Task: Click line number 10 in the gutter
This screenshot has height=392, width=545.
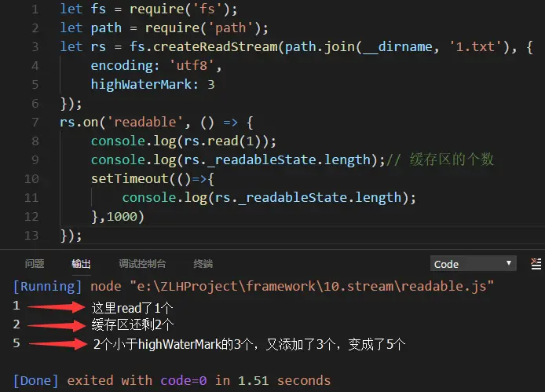Action: [31, 179]
